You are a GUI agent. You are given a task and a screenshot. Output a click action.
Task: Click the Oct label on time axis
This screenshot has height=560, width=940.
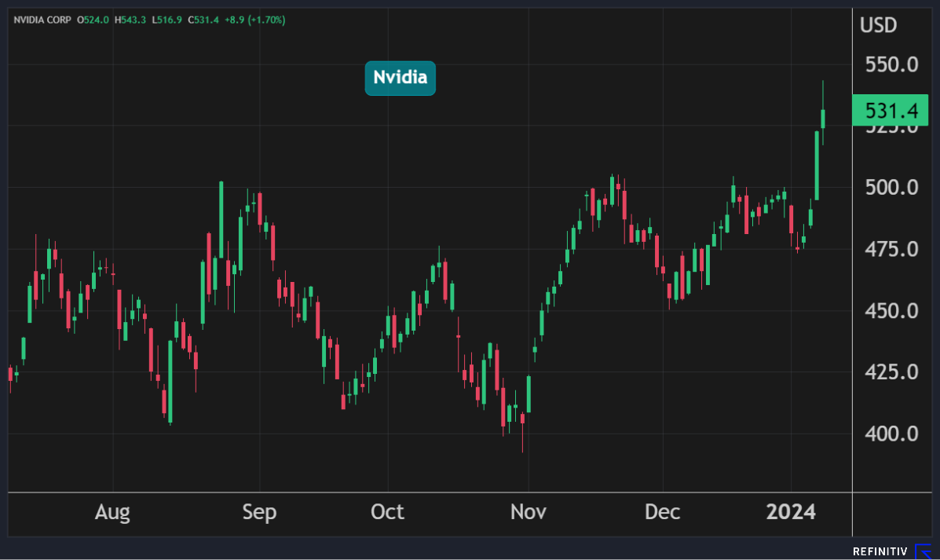point(387,512)
